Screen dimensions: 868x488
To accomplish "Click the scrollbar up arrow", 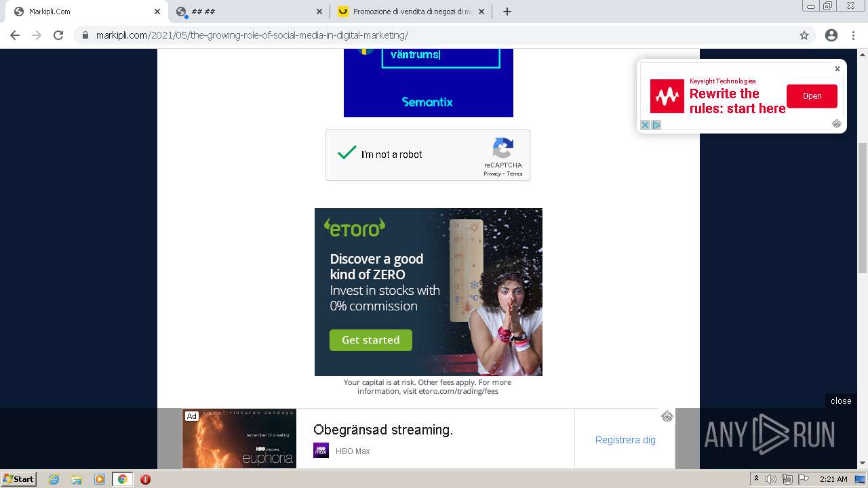I will pos(863,54).
